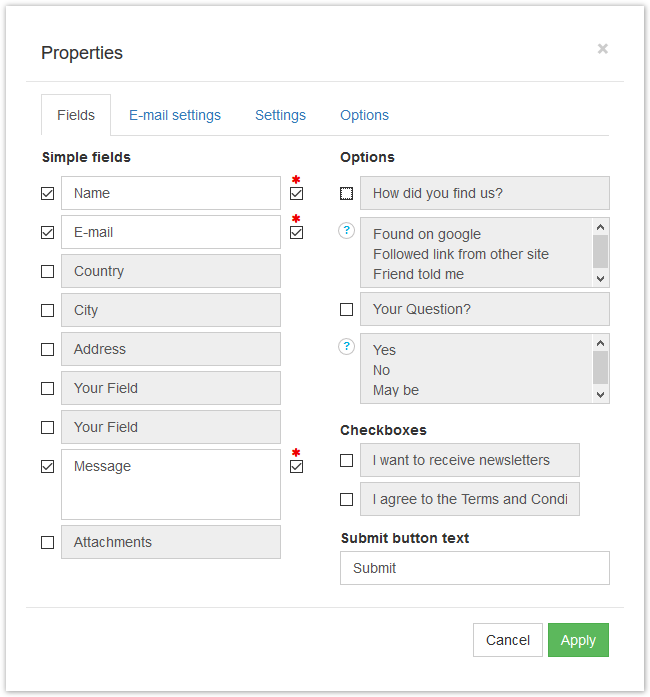Click the Cancel button
The width and height of the screenshot is (650, 697).
click(508, 640)
